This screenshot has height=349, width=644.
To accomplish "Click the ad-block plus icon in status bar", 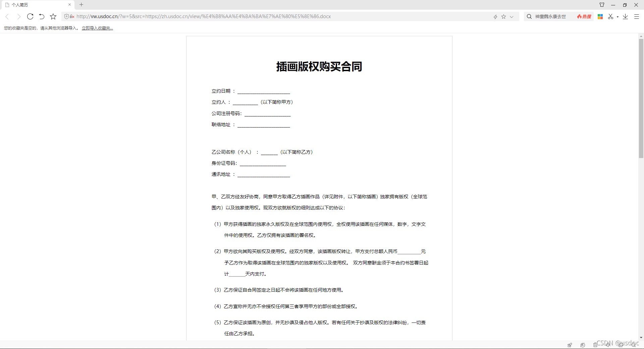I will point(583,345).
